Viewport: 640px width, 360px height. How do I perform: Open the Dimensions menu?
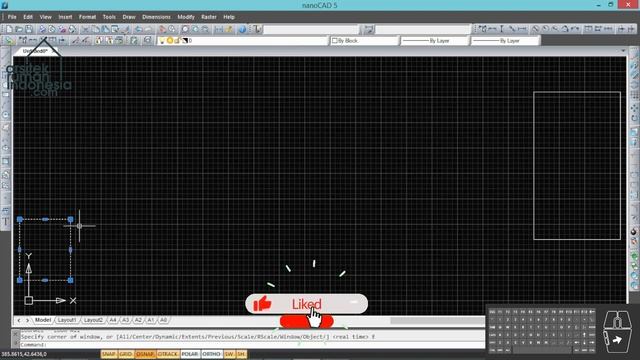156,17
